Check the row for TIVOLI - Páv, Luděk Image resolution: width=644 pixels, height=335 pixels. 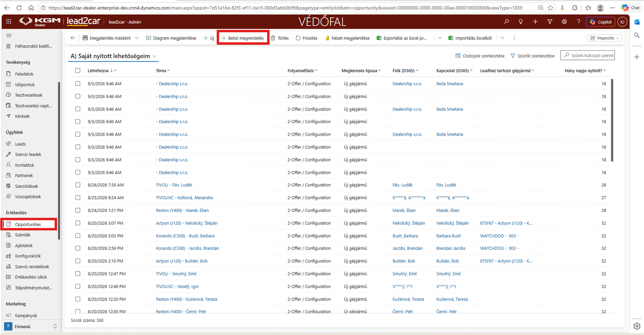pos(78,185)
